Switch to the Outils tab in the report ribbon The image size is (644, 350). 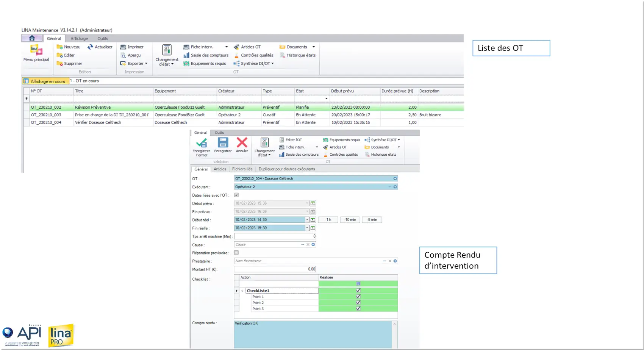coord(219,133)
